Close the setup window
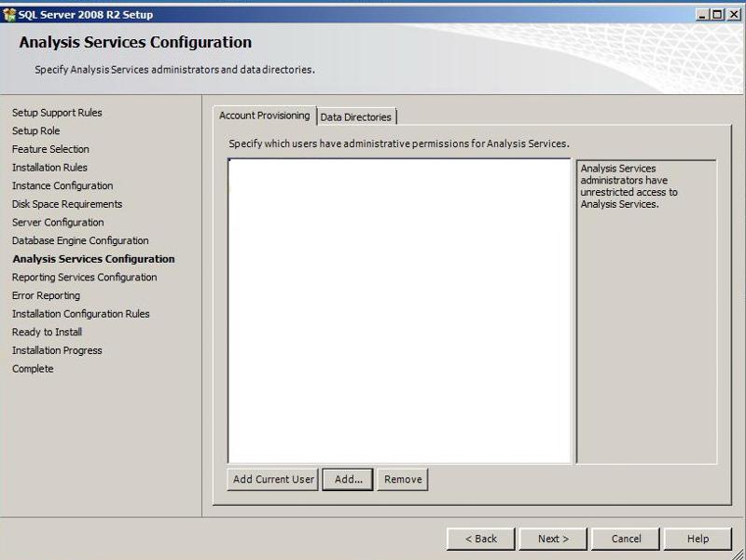Viewport: 746px width, 560px height. coord(734,15)
